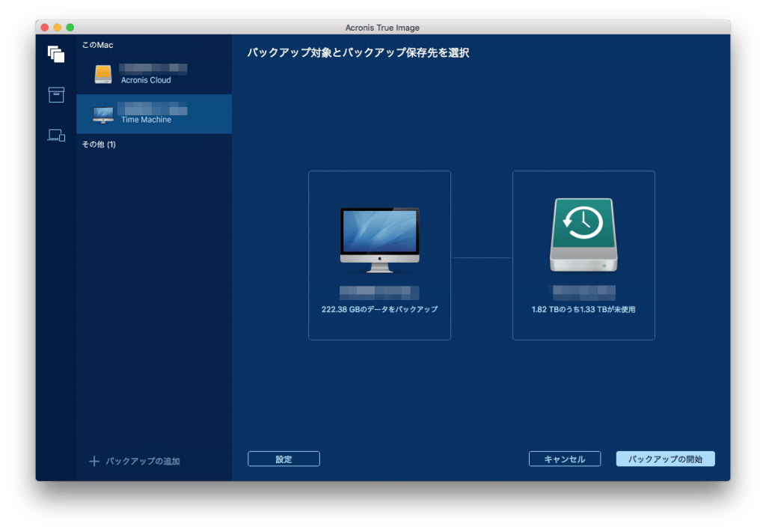Minimize the window with yellow button
The height and width of the screenshot is (532, 766).
(x=57, y=28)
